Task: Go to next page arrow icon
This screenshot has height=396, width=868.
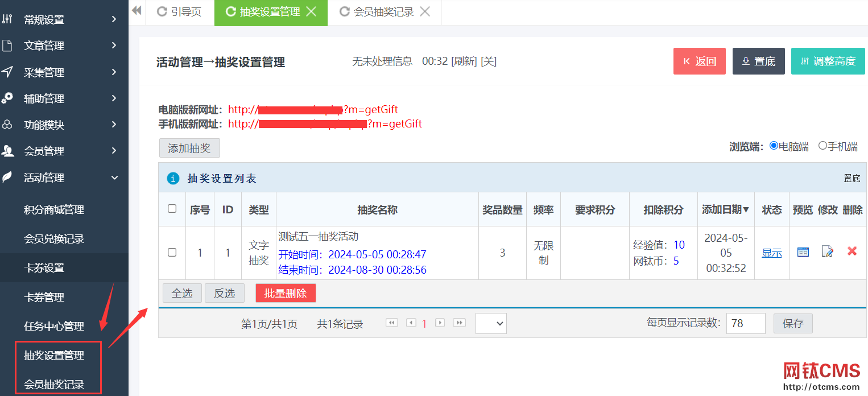Action: [440, 323]
